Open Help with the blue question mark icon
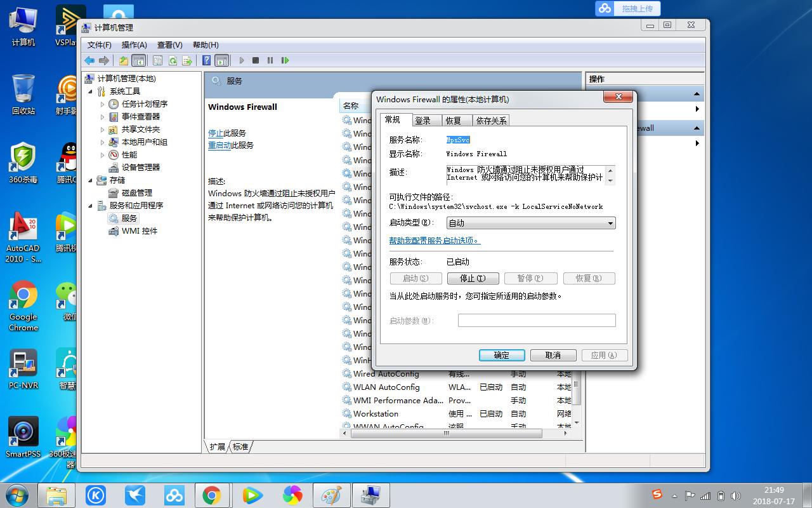Image resolution: width=812 pixels, height=508 pixels. point(205,60)
